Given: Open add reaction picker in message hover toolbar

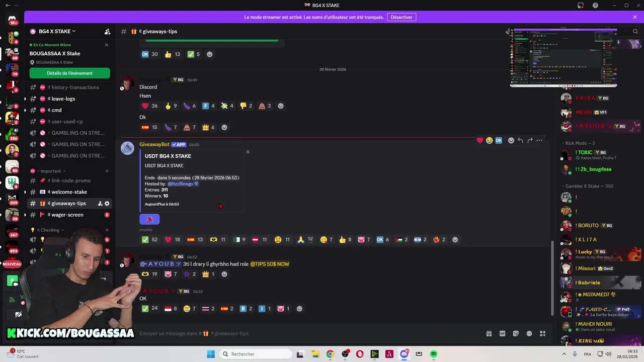Looking at the screenshot, I should pyautogui.click(x=511, y=140).
